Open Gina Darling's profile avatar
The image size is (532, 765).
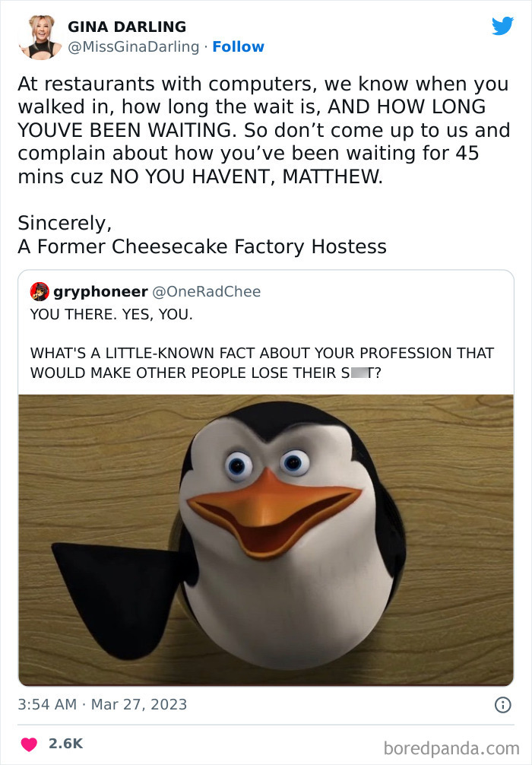tap(40, 37)
